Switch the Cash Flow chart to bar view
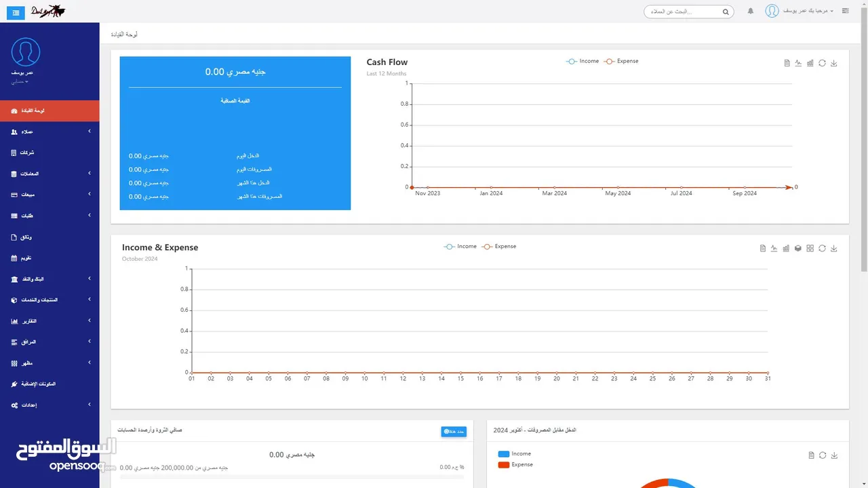Viewport: 868px width, 488px height. pyautogui.click(x=810, y=63)
